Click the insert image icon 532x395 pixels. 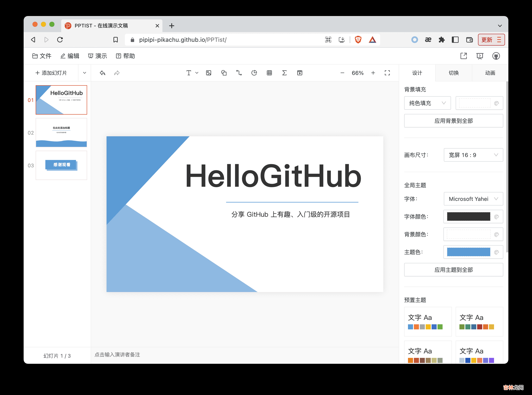pos(208,73)
